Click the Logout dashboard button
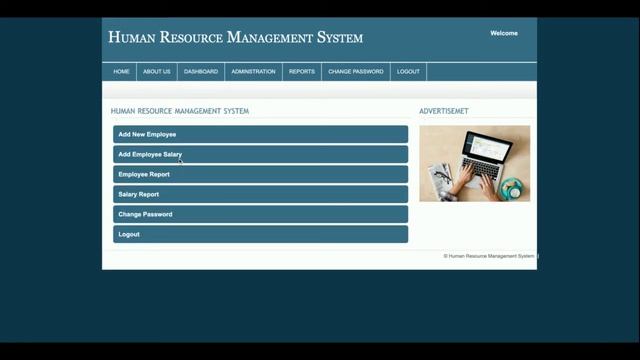 (x=260, y=234)
